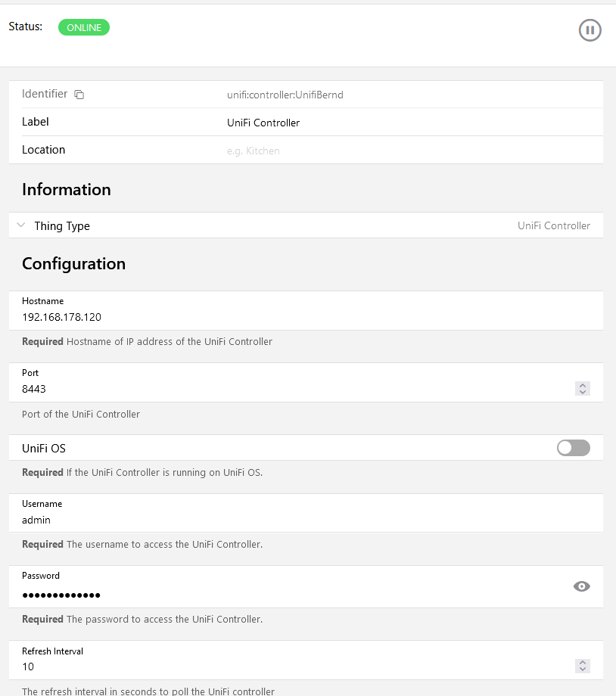Click the masked Password input field
616x696 pixels.
pos(227,595)
